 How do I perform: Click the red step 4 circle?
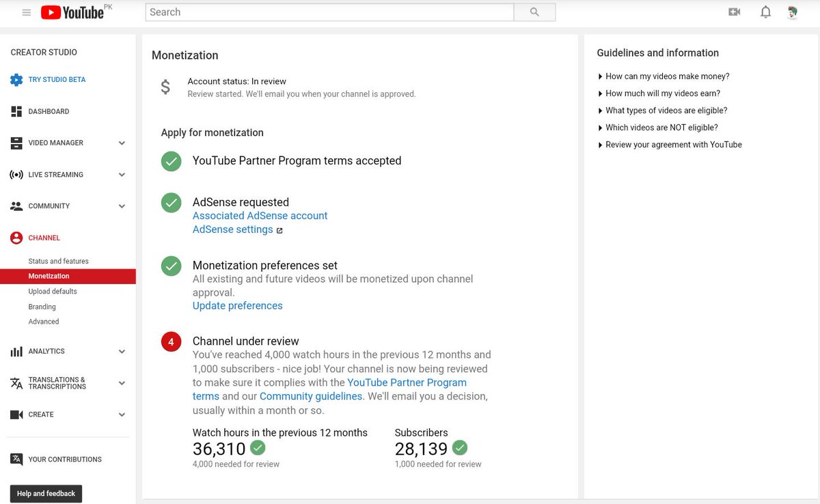pos(172,341)
